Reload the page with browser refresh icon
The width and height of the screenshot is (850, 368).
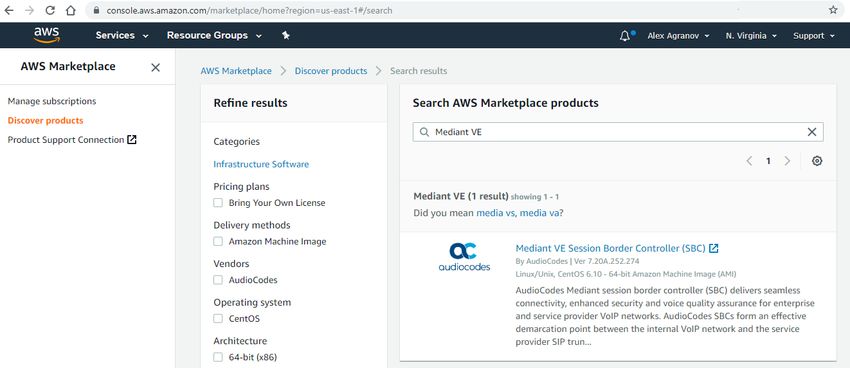tap(50, 10)
